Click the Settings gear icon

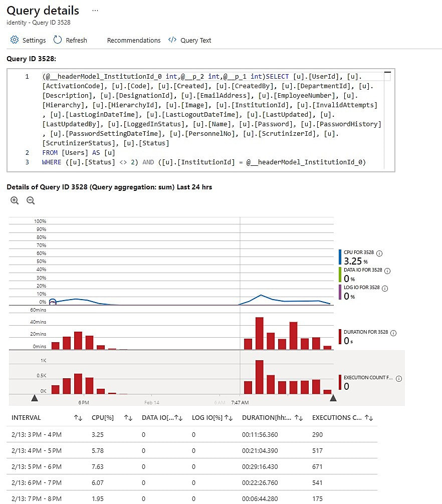[x=16, y=40]
